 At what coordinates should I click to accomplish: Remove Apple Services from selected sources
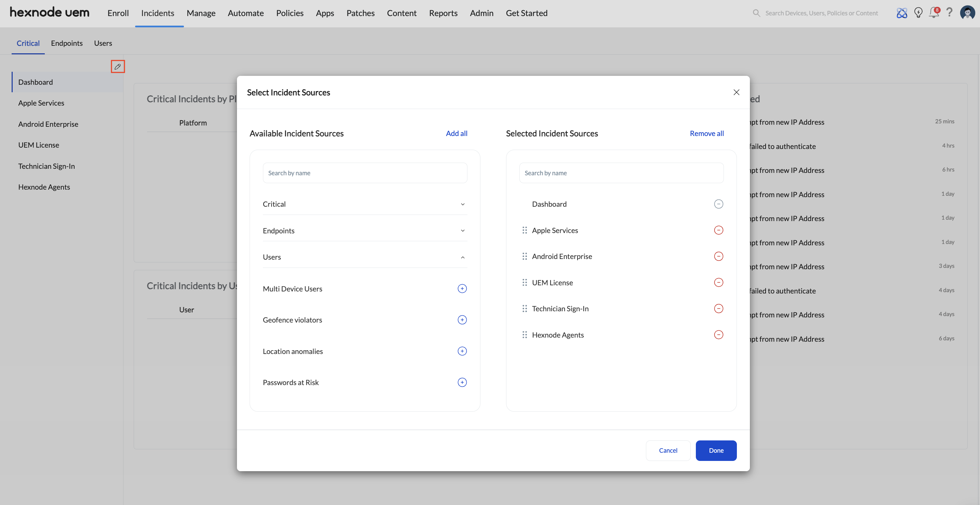pyautogui.click(x=718, y=230)
